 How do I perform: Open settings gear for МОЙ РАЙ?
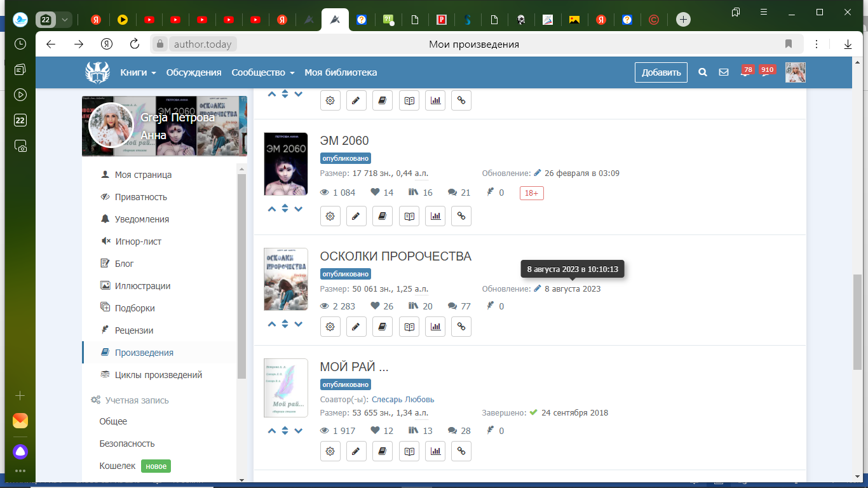(x=330, y=451)
